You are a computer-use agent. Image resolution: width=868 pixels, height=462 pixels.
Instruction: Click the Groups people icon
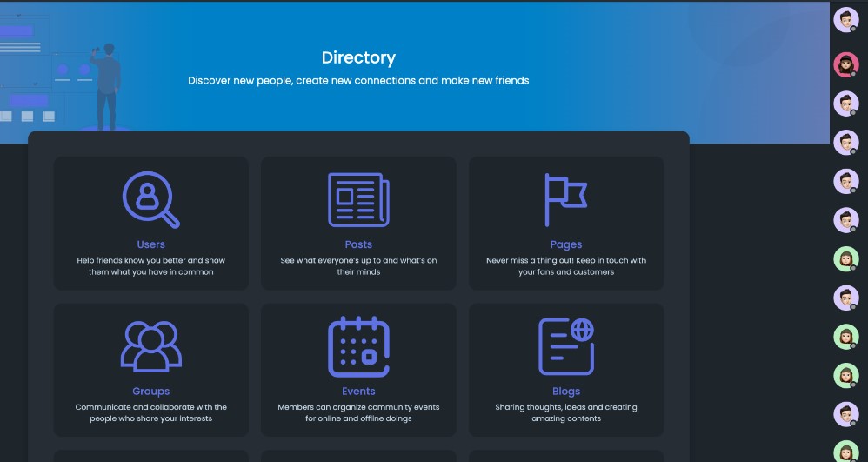coord(150,346)
